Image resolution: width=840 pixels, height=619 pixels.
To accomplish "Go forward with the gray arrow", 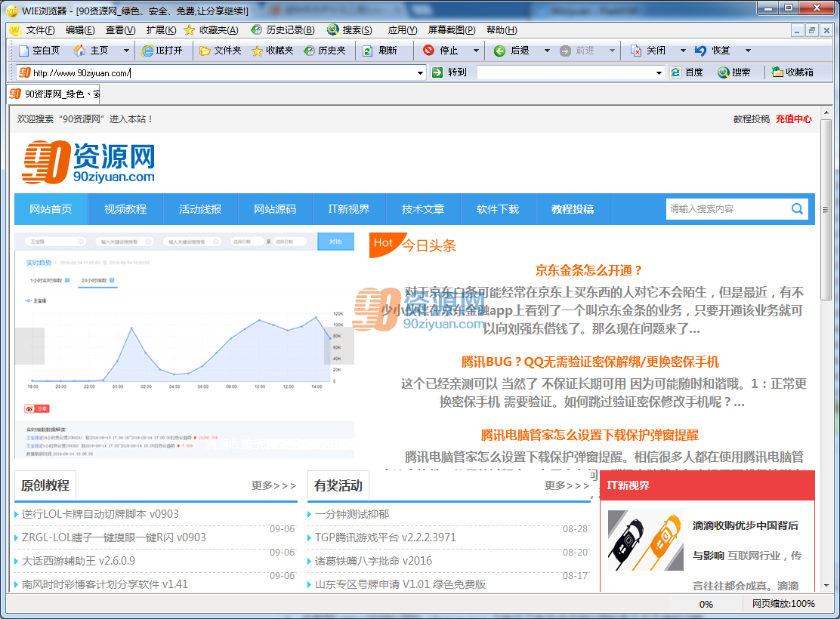I will 565,51.
